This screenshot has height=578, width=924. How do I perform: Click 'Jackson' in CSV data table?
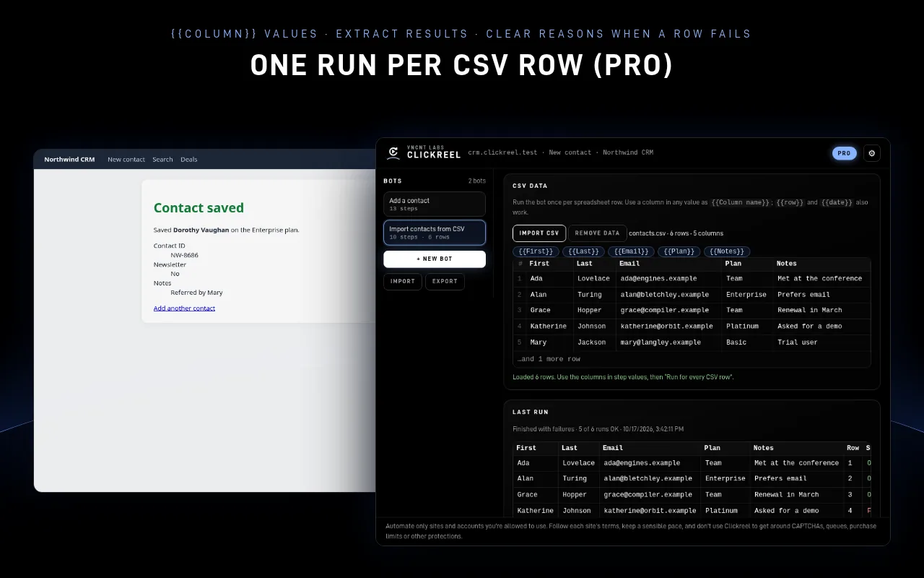(592, 342)
